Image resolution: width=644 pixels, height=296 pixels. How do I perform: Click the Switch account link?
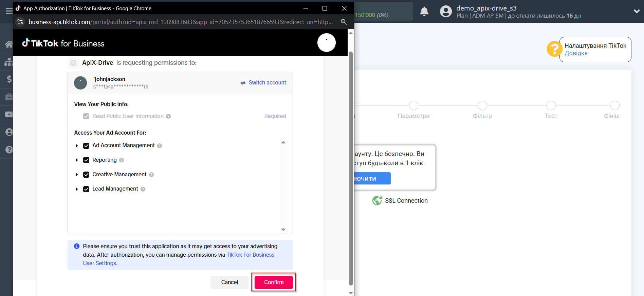pos(263,83)
